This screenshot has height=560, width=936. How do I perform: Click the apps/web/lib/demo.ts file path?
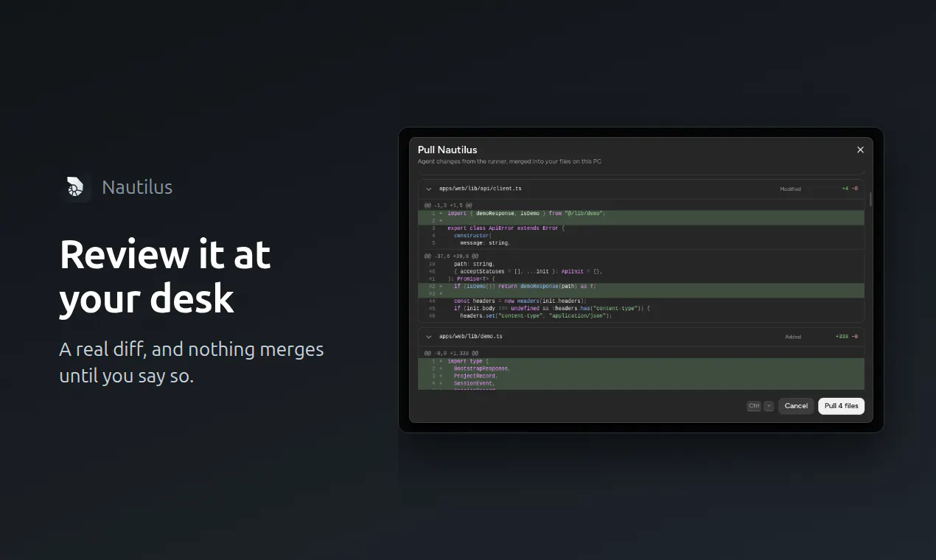click(470, 336)
